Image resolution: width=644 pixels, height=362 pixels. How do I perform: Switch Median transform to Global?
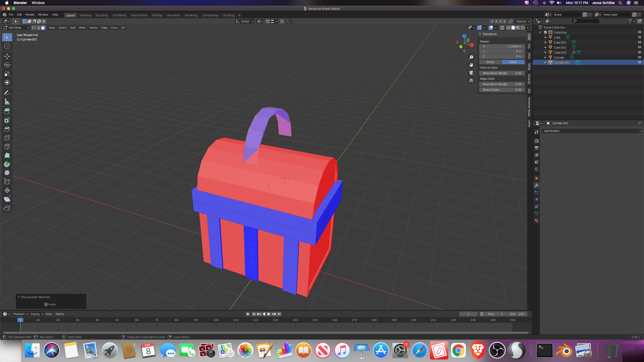pos(490,62)
